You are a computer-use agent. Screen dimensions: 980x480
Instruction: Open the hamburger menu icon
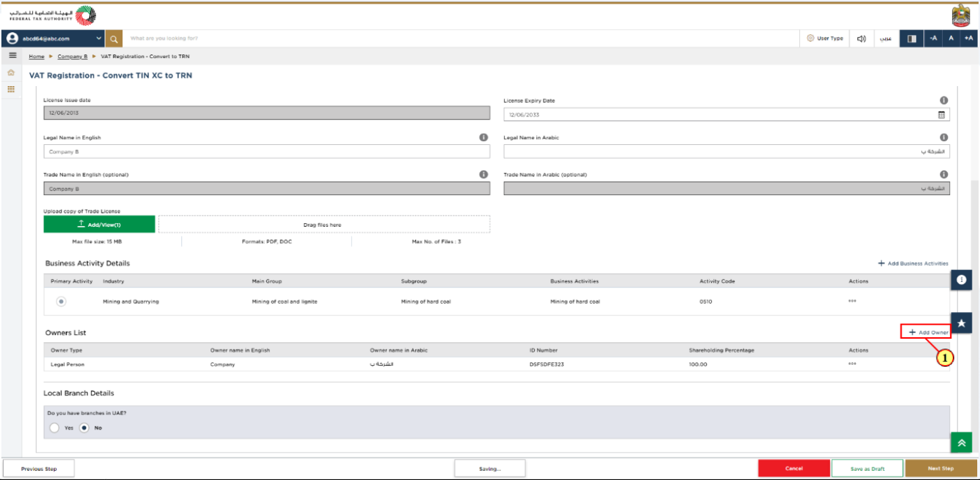point(12,55)
